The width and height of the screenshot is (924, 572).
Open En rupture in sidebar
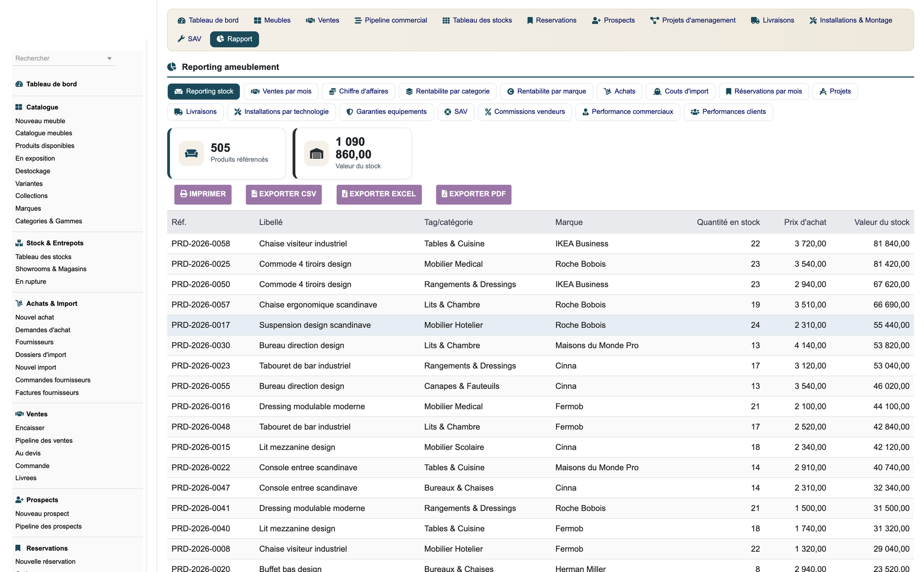[x=31, y=281]
